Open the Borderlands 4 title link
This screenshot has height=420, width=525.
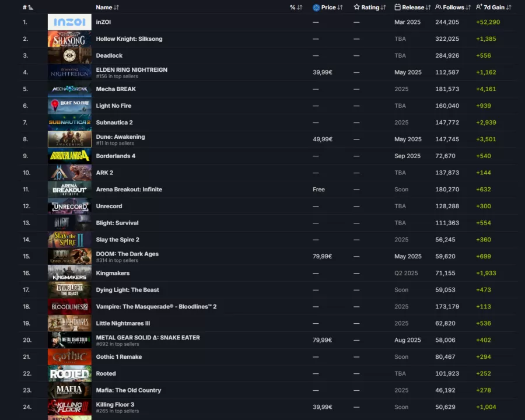(x=116, y=156)
